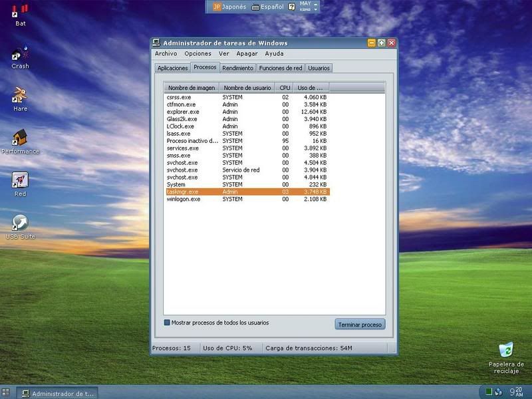Click the 12.604 KB memory value

tap(314, 112)
